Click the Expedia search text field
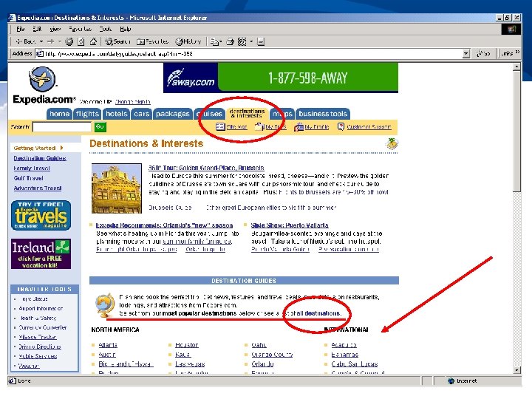Screen dimensions: 532x399 pyautogui.click(x=62, y=127)
